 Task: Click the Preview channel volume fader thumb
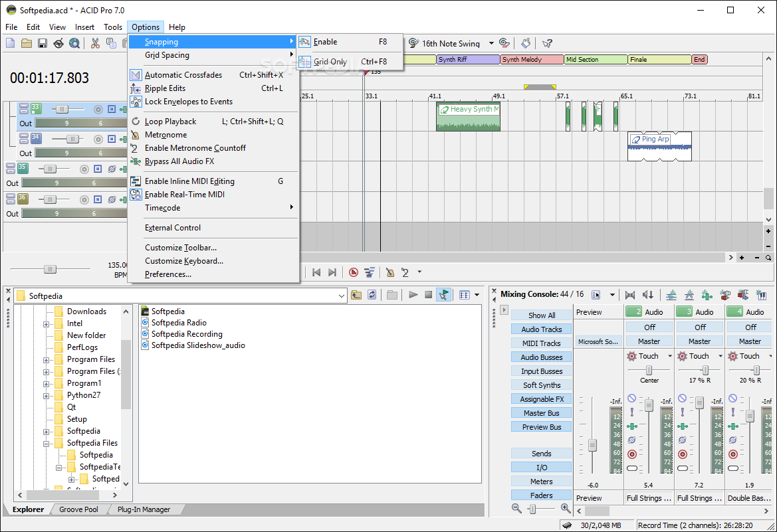point(592,445)
